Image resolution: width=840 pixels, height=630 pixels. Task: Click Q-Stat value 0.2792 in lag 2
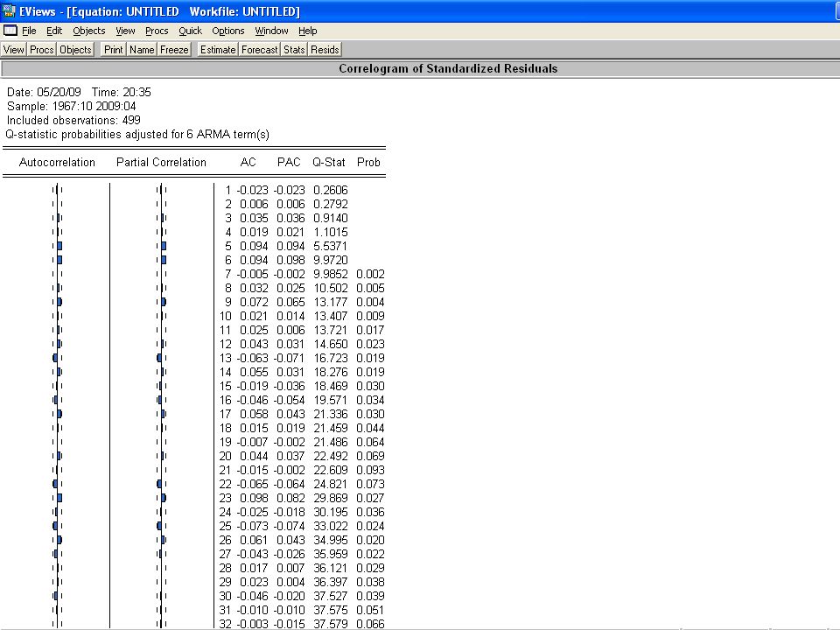pyautogui.click(x=331, y=204)
